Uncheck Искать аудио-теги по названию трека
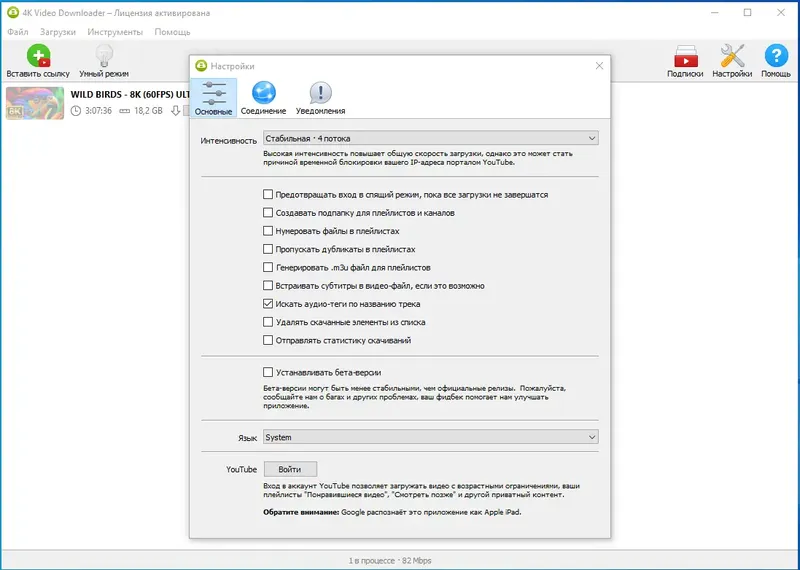This screenshot has width=800, height=570. pyautogui.click(x=268, y=304)
